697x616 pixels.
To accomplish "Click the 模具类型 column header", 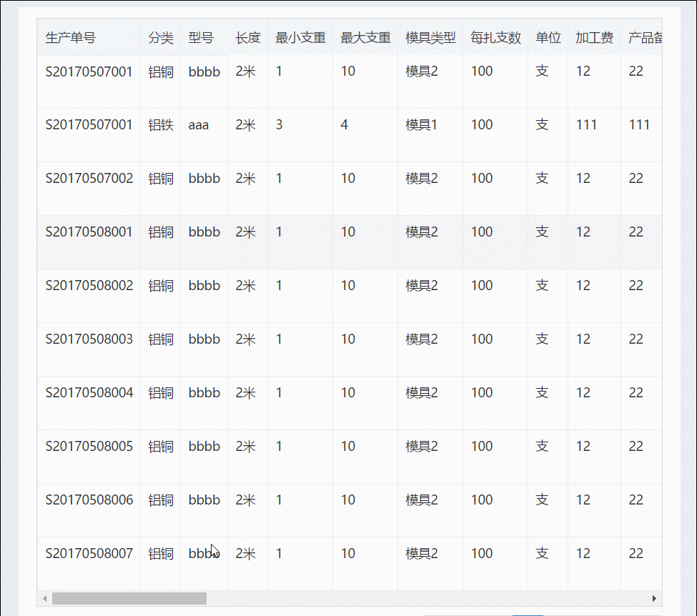I will coord(431,38).
